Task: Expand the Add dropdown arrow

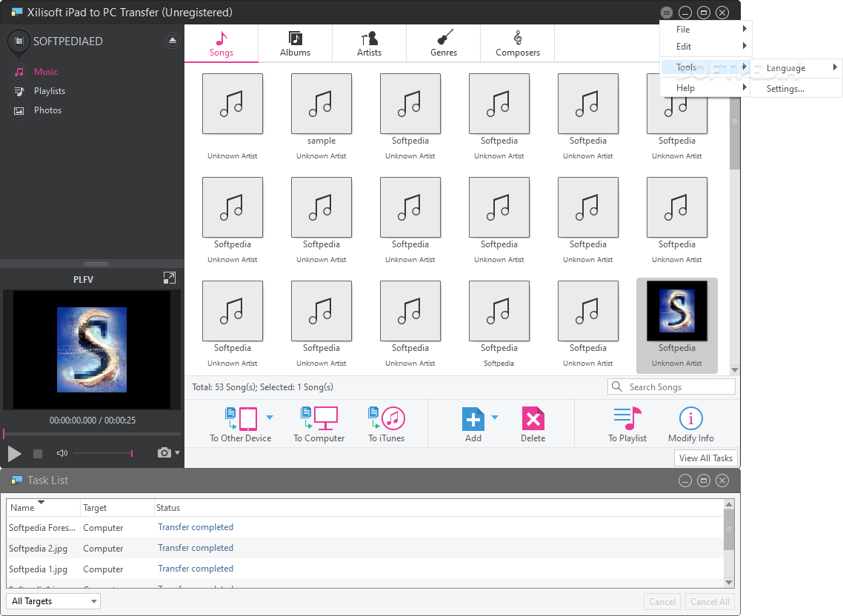Action: pos(495,417)
